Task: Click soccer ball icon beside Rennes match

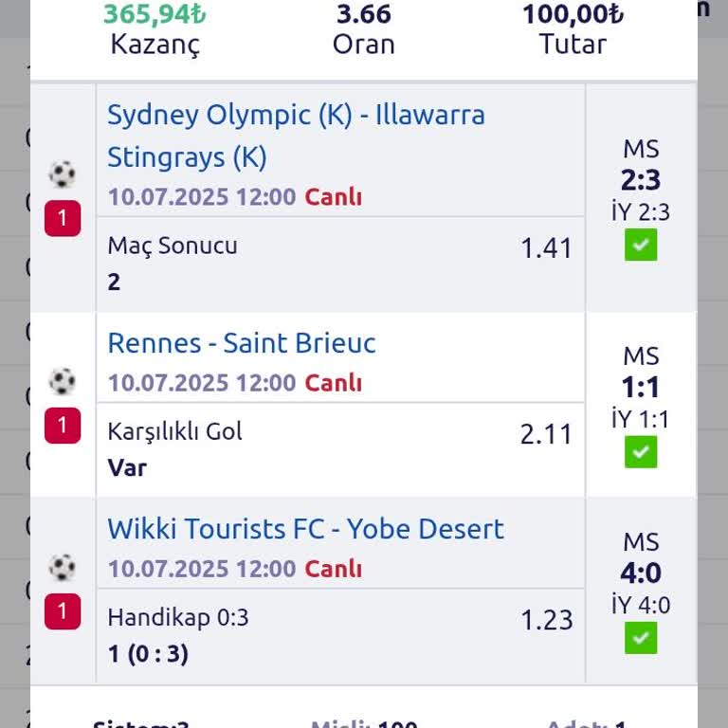Action: point(63,381)
